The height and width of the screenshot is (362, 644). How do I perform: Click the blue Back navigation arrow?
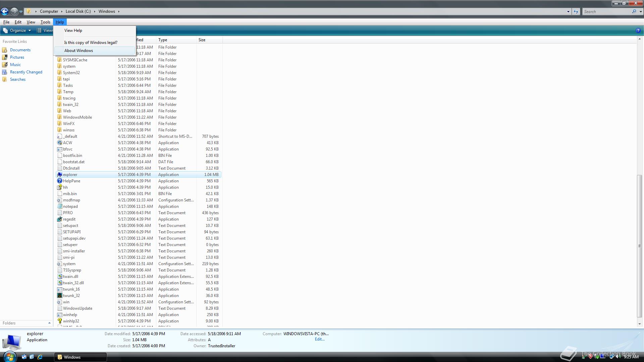point(5,11)
